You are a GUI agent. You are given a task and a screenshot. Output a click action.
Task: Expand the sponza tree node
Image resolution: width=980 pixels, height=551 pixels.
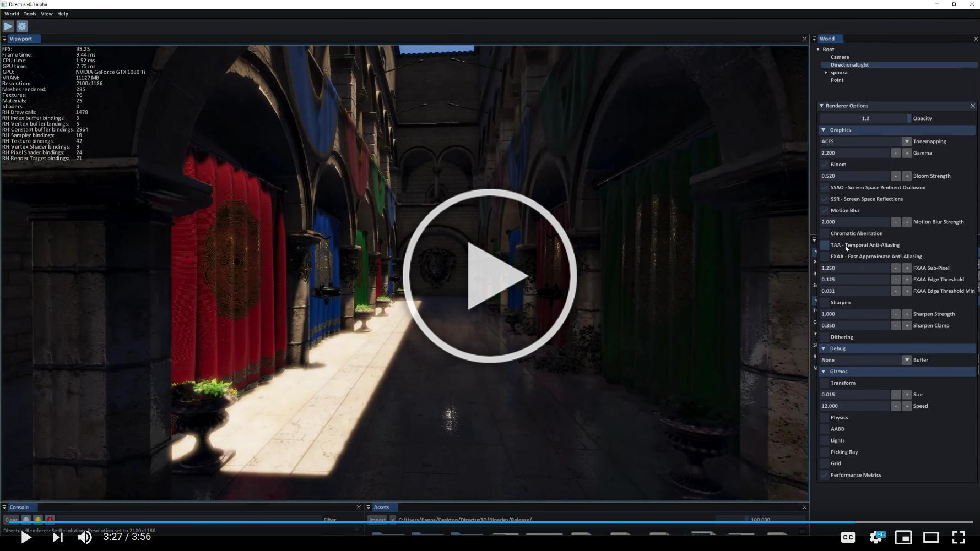826,73
